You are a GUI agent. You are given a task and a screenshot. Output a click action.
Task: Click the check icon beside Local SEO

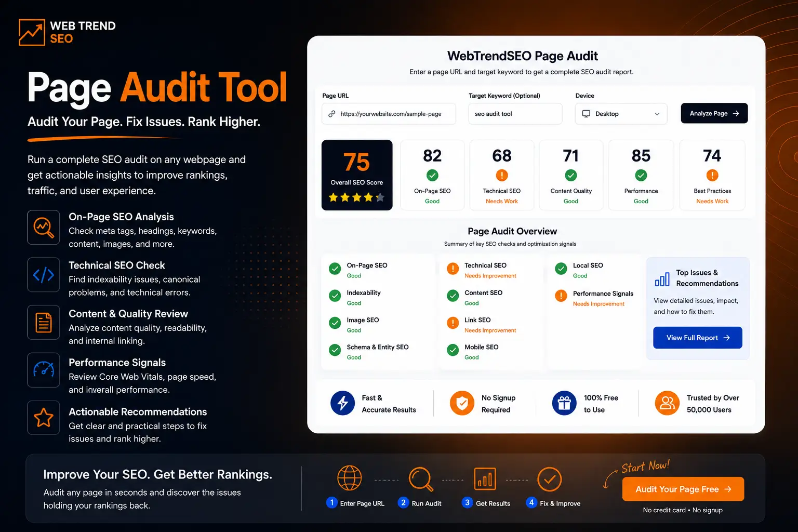coord(561,269)
